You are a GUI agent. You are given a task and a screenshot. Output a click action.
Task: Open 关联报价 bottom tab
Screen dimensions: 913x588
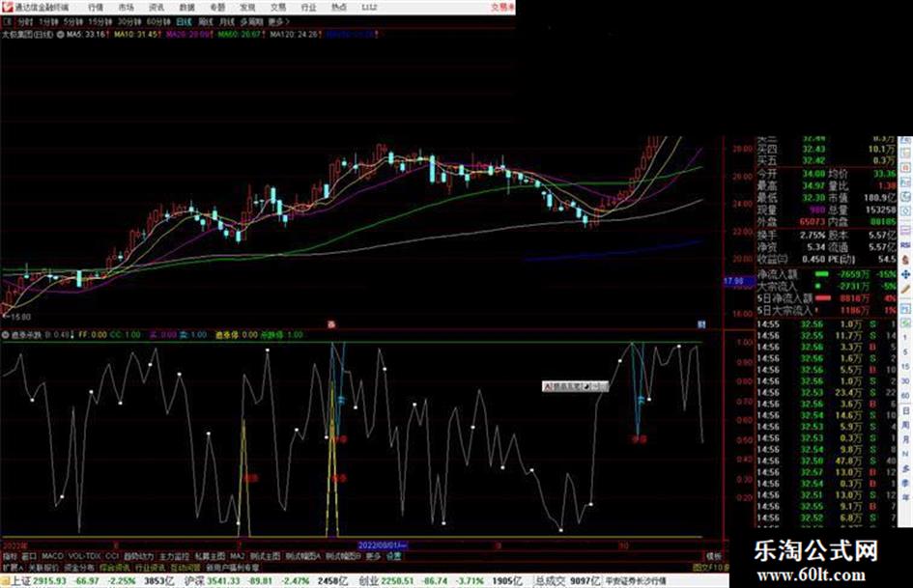pyautogui.click(x=43, y=567)
